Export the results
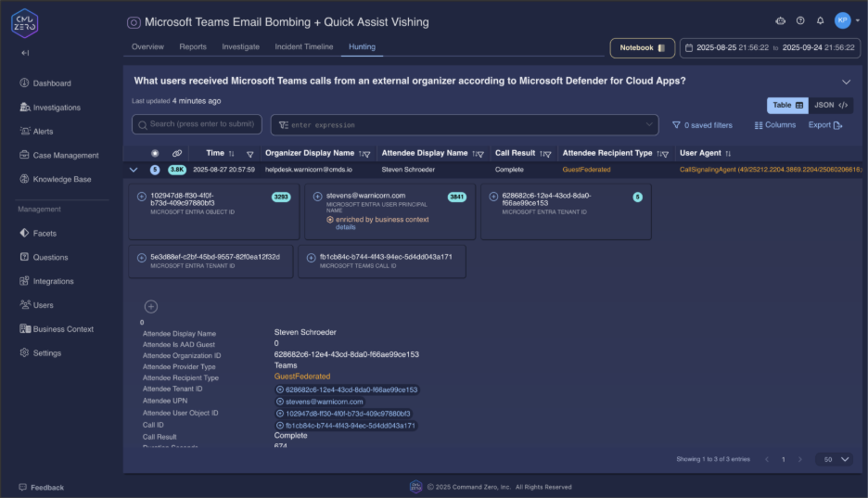868x498 pixels. click(825, 125)
